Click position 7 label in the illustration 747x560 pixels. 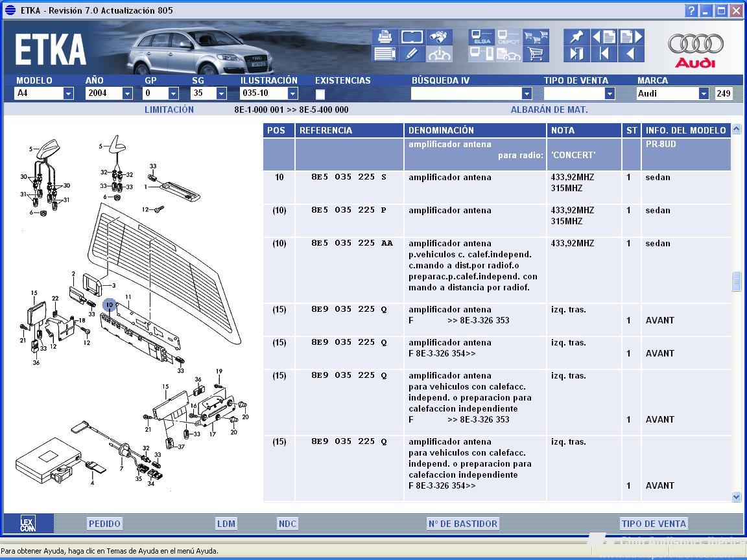121,469
